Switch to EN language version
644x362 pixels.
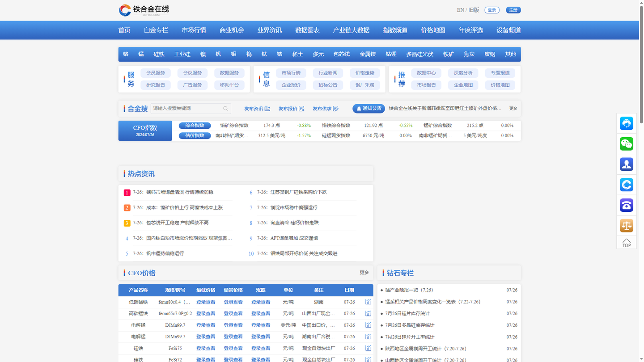(x=460, y=10)
